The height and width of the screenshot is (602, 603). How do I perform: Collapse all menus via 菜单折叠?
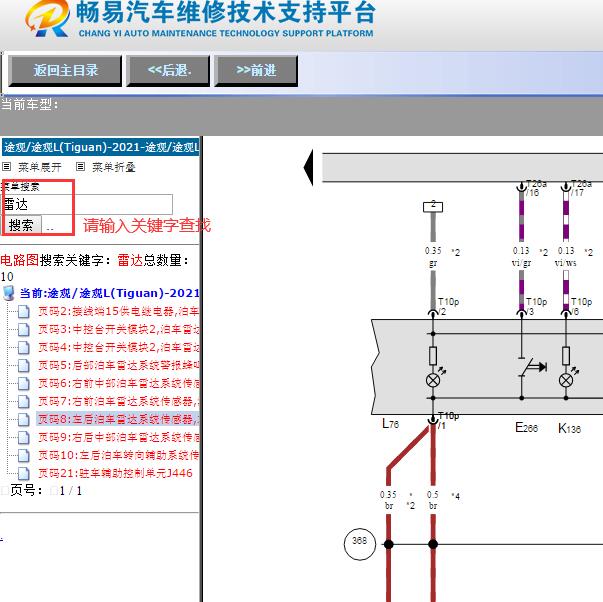[113, 167]
